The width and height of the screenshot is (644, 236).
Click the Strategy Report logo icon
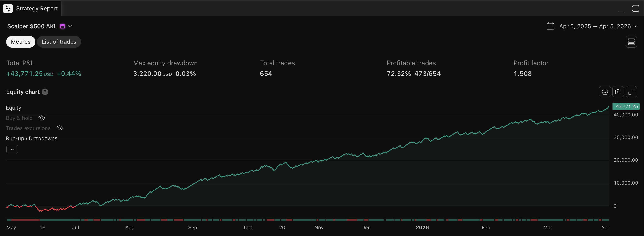coord(7,8)
